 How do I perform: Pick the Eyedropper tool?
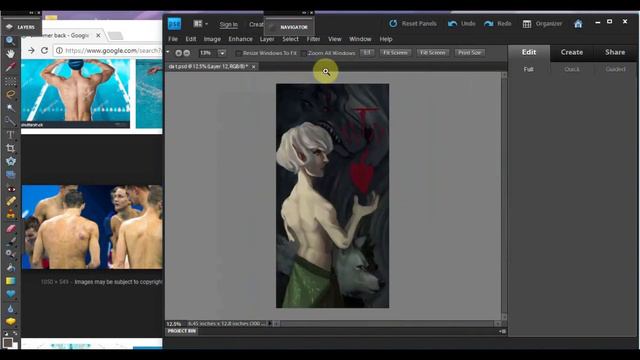10,67
